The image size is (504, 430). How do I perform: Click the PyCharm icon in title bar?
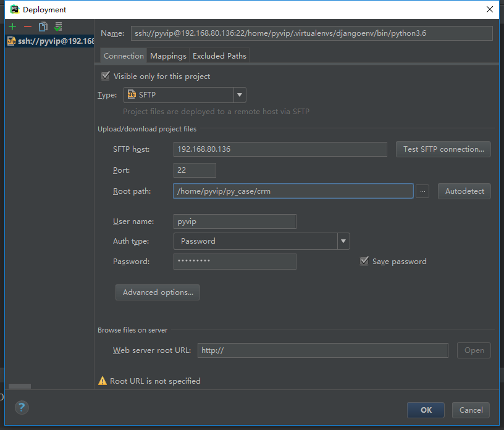tap(14, 9)
